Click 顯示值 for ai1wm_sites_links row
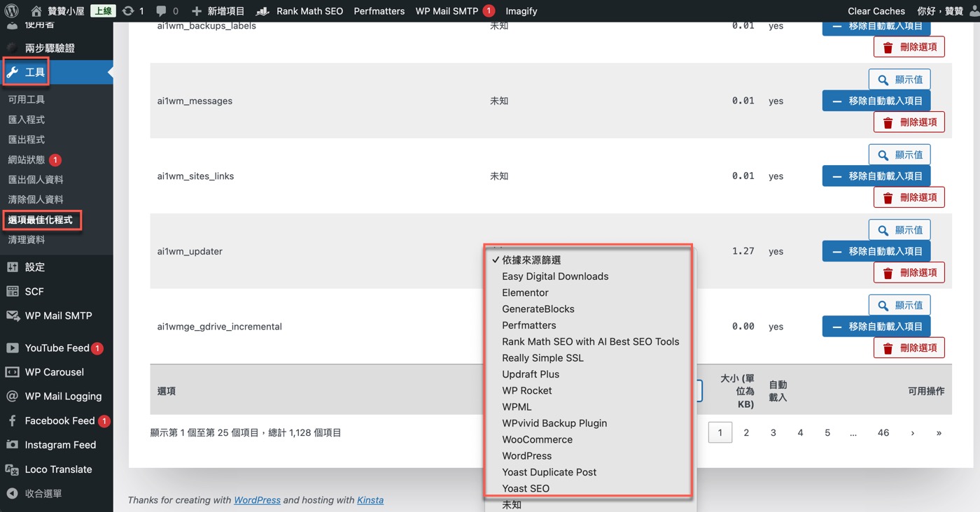 [899, 155]
